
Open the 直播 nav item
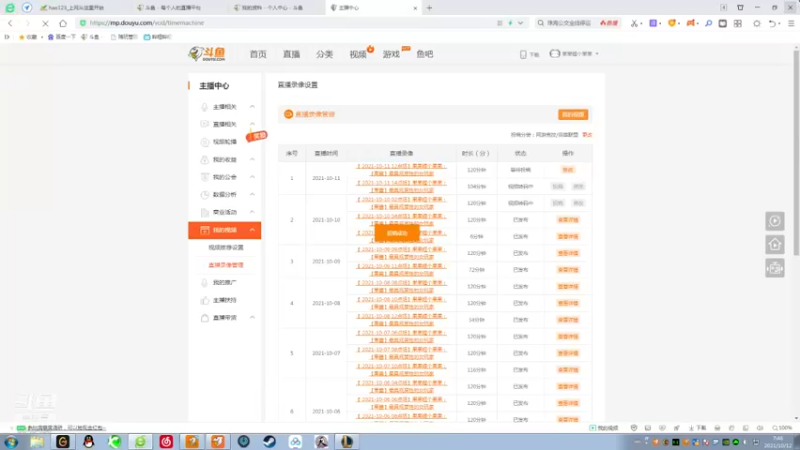tap(291, 54)
